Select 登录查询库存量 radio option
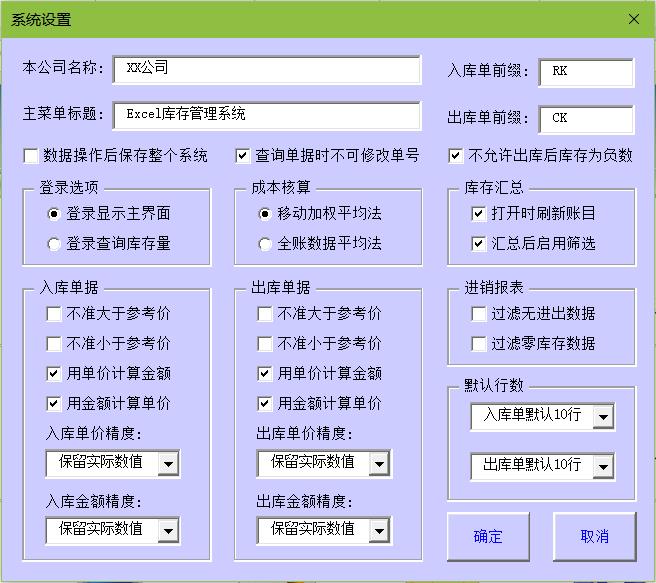The image size is (656, 583). tap(54, 244)
